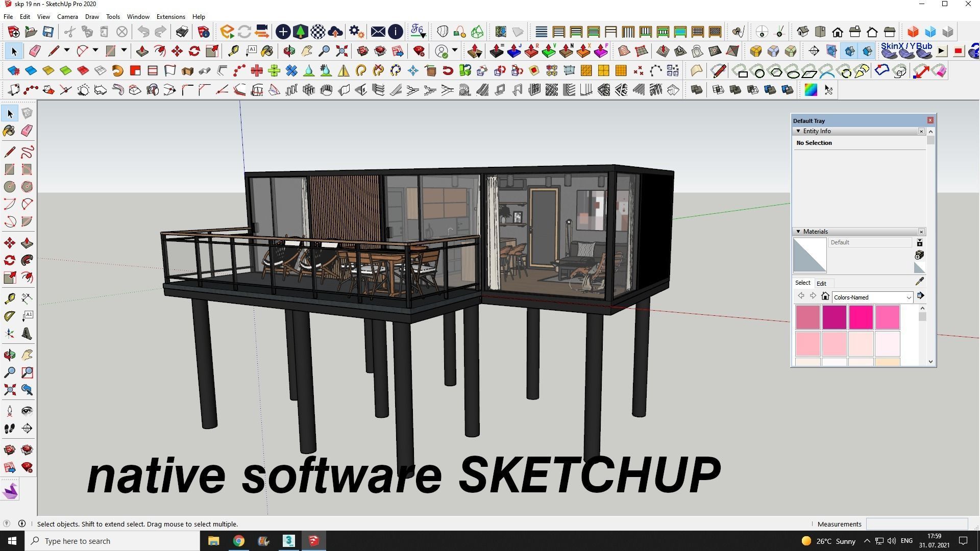Click the Sandbox From Contours icon
980x551 pixels.
coord(624,51)
